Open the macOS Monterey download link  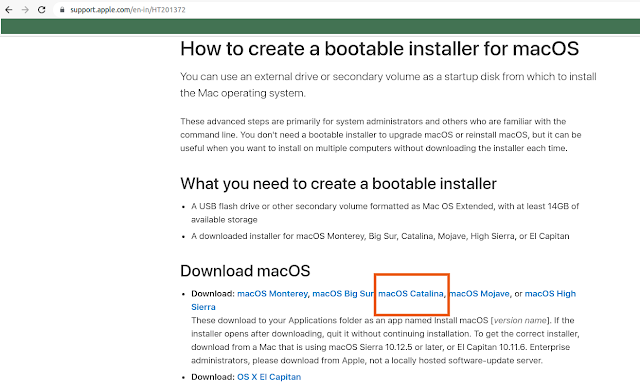(x=272, y=294)
